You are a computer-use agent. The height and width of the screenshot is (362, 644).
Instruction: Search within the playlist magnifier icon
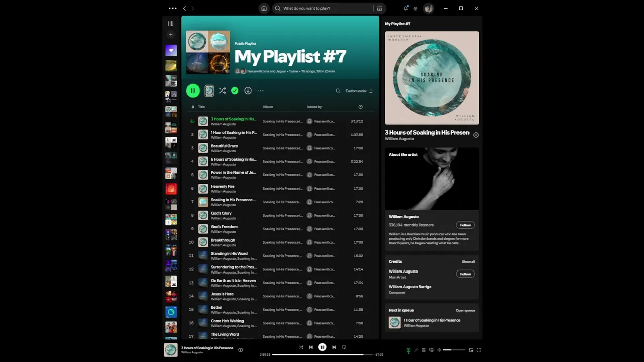click(x=338, y=91)
